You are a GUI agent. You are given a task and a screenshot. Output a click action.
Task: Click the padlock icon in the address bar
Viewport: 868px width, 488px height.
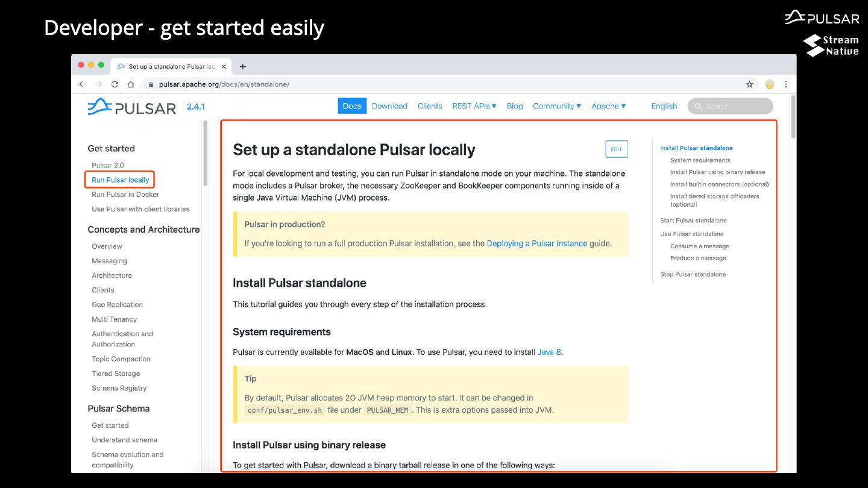151,84
